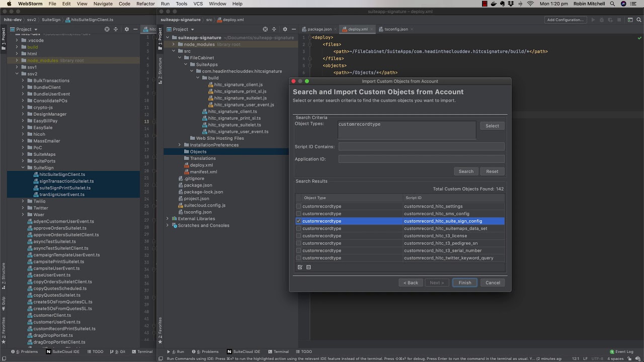Viewport: 644px width, 362px height.
Task: Open Project view dropdown in left window
Action: point(24,29)
